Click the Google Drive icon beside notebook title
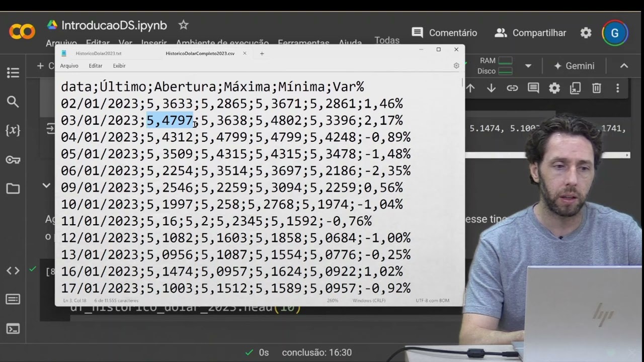This screenshot has height=362, width=644. [x=52, y=25]
